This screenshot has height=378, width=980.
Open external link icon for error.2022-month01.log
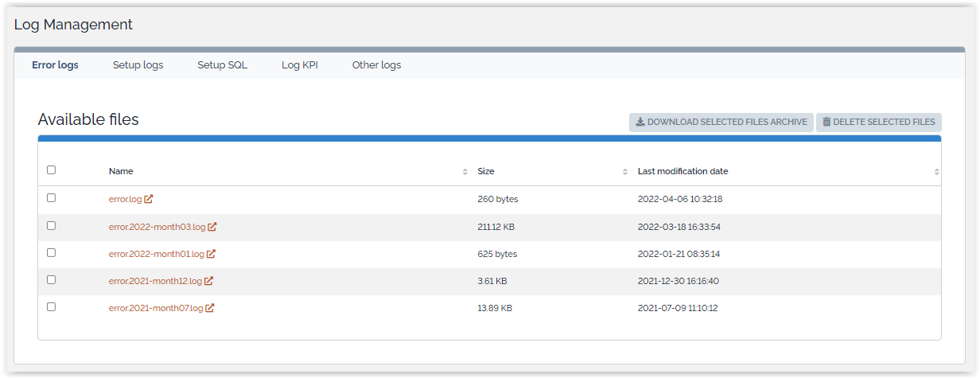click(x=211, y=254)
